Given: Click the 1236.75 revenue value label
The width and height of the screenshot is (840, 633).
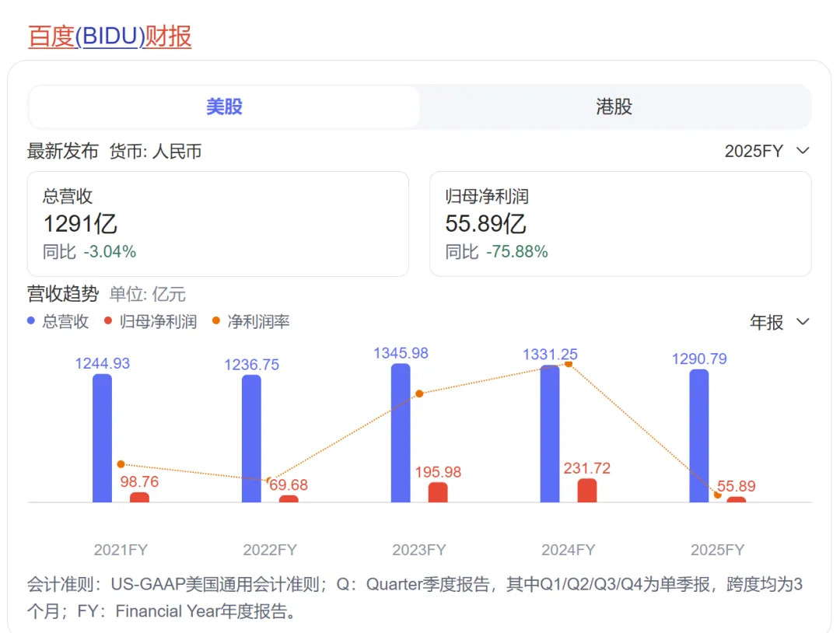Looking at the screenshot, I should tap(252, 365).
